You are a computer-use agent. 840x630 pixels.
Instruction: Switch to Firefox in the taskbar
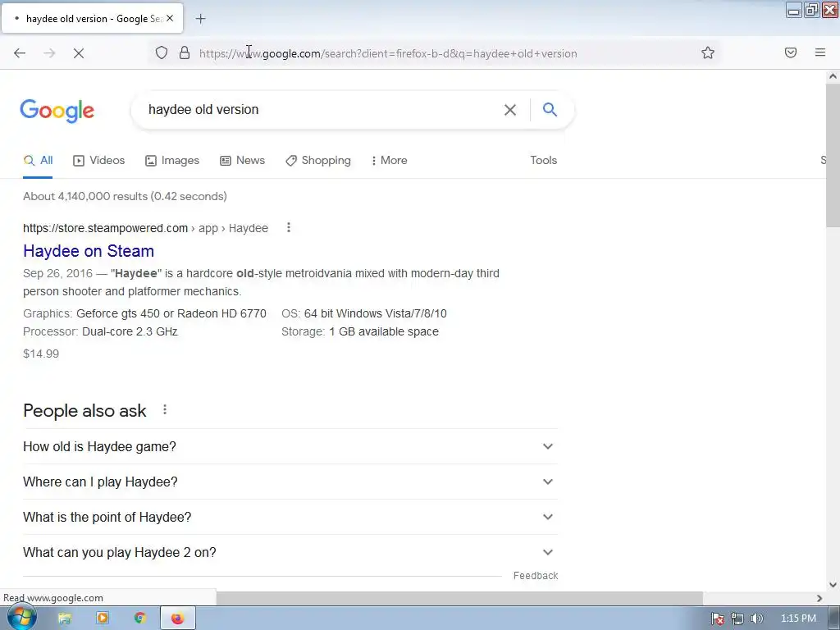(178, 619)
